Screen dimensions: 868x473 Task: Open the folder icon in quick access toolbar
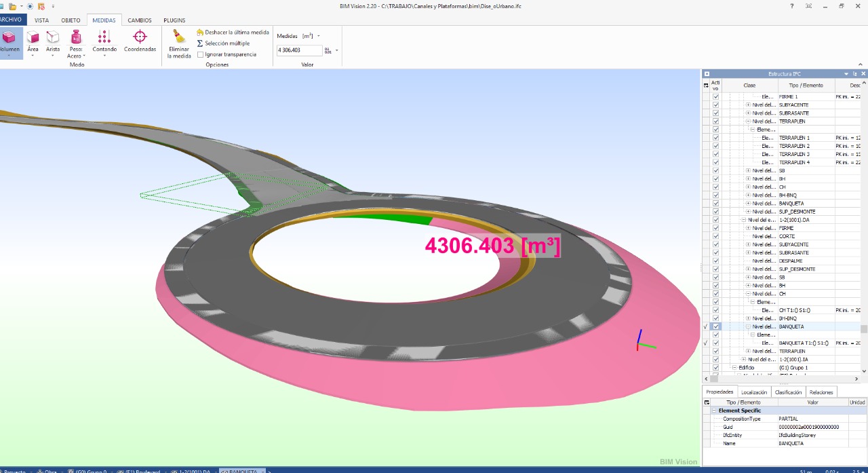pos(12,6)
